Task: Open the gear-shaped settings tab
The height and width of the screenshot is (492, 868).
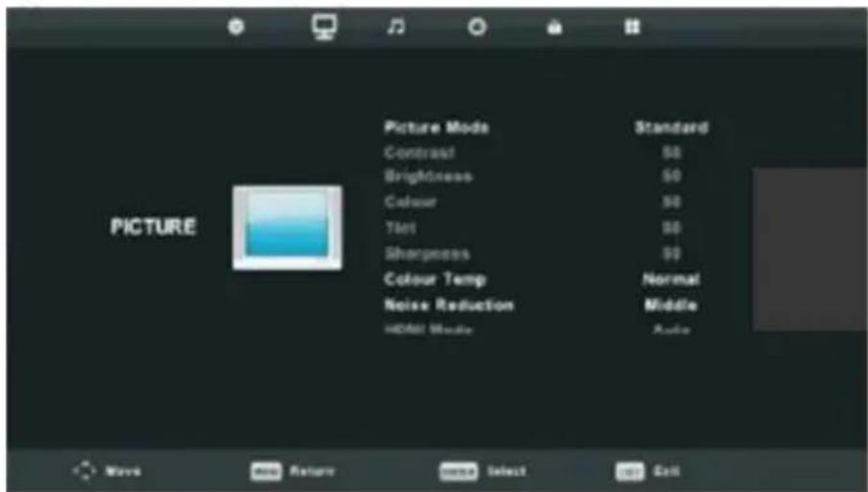Action: (236, 27)
